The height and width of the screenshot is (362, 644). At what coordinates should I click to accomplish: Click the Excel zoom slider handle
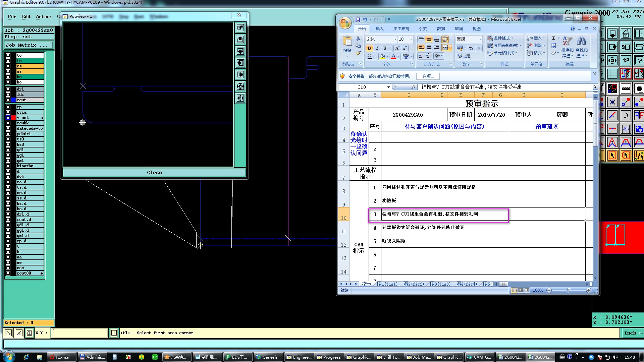[569, 290]
